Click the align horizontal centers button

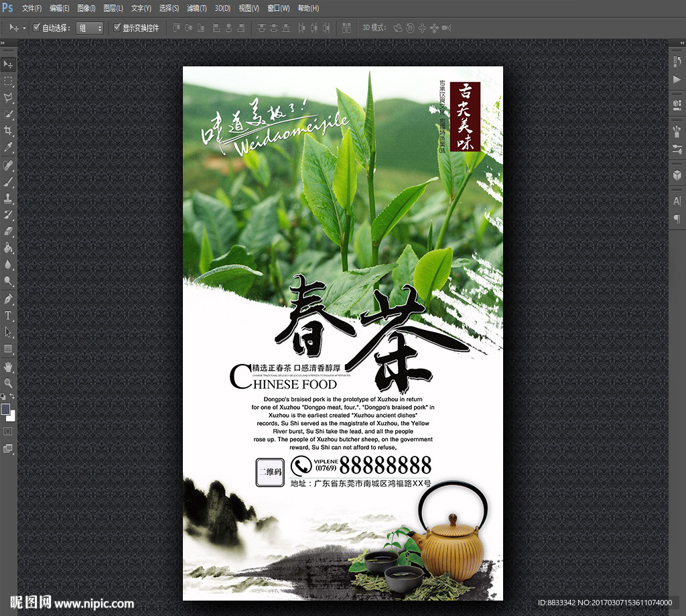point(230,28)
